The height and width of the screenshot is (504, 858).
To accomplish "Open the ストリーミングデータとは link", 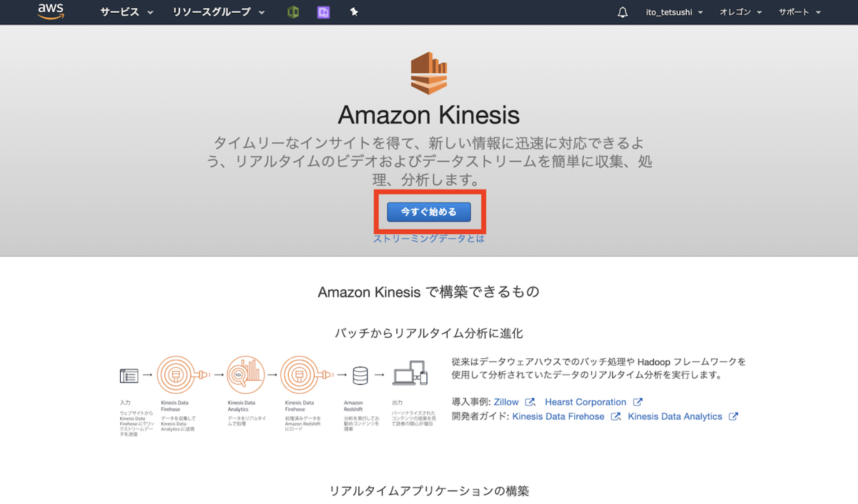I will [x=428, y=239].
